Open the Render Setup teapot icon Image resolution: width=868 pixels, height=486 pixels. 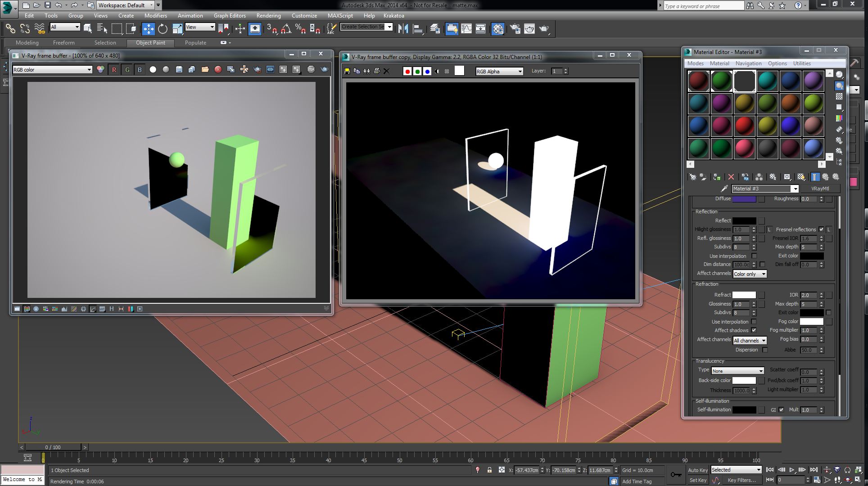[515, 29]
